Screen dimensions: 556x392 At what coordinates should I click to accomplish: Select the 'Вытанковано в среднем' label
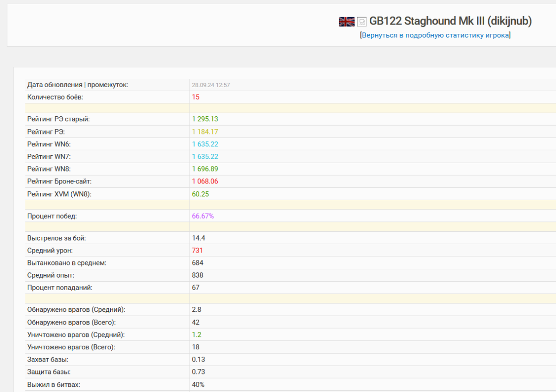click(x=67, y=263)
